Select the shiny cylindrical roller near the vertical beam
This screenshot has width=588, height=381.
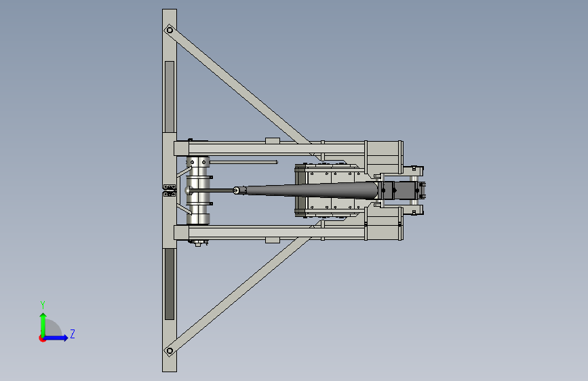(x=198, y=190)
